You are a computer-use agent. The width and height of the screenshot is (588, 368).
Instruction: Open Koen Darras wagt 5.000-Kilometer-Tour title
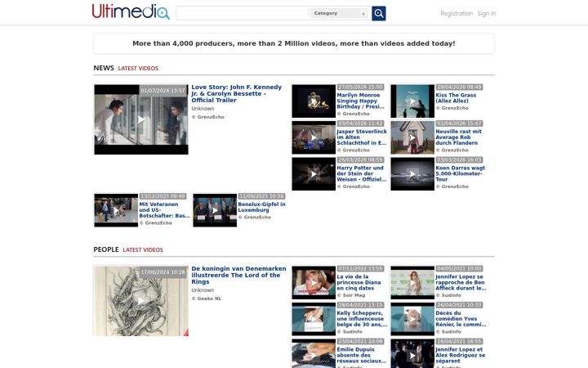460,173
